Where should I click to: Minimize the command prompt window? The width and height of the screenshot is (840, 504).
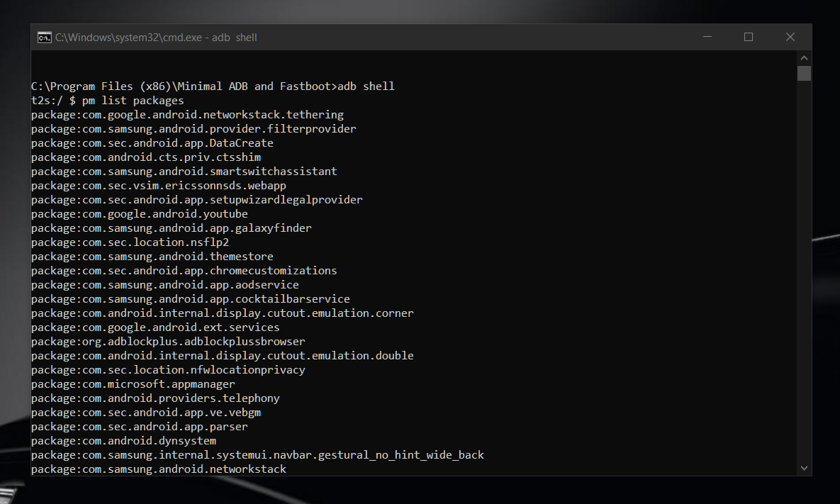click(707, 38)
